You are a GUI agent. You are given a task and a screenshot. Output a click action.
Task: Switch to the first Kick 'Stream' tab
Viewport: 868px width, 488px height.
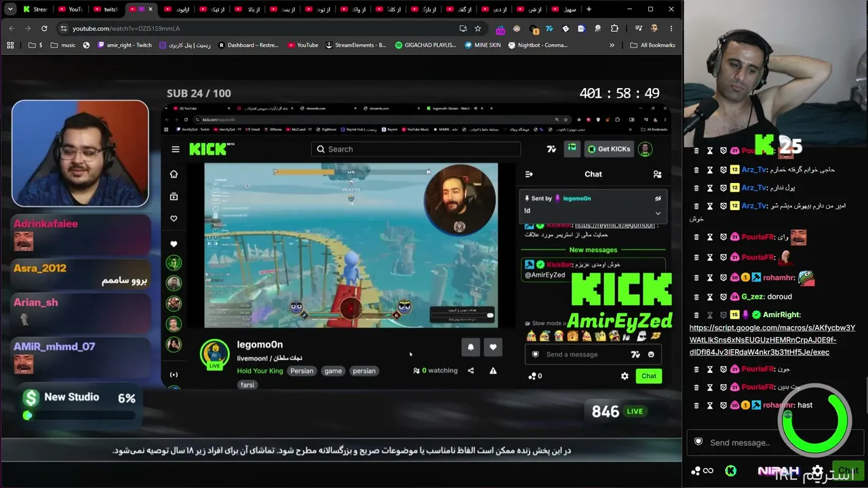(35, 9)
